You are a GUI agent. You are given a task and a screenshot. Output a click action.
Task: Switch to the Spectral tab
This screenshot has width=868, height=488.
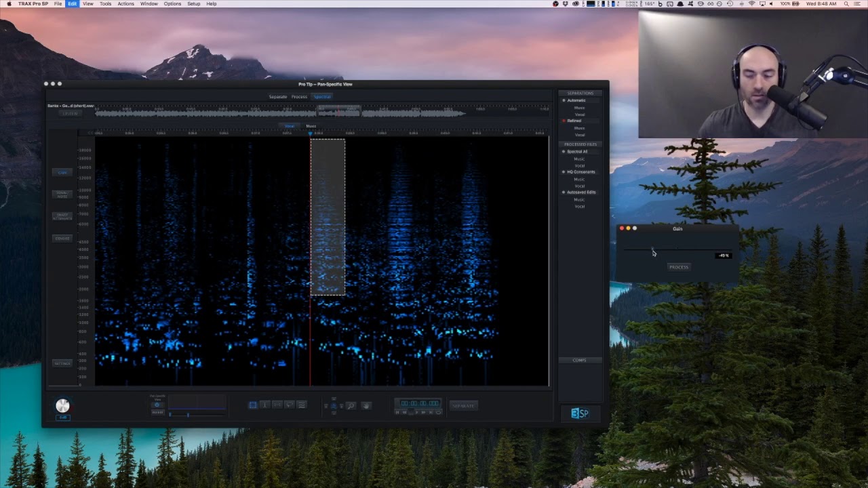[x=321, y=97]
